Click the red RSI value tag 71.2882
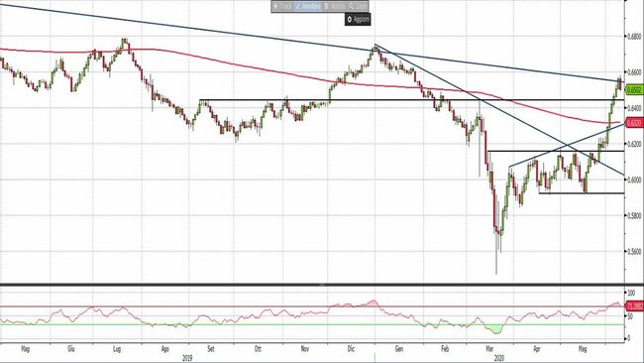The height and width of the screenshot is (363, 644). point(634,306)
